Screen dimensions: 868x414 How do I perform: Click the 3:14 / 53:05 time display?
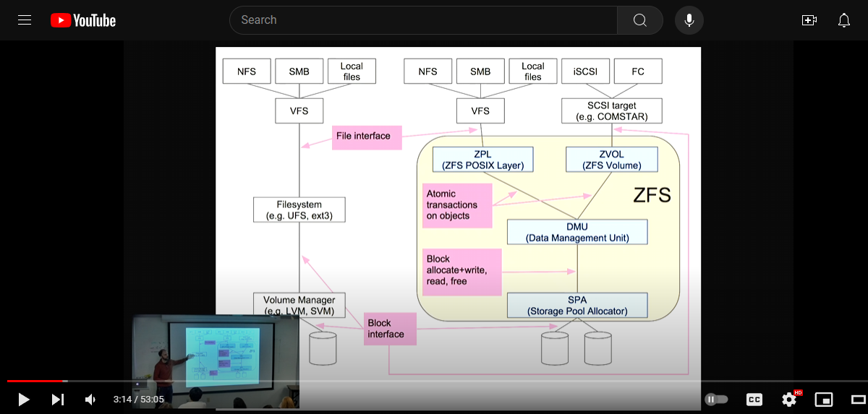coord(138,399)
